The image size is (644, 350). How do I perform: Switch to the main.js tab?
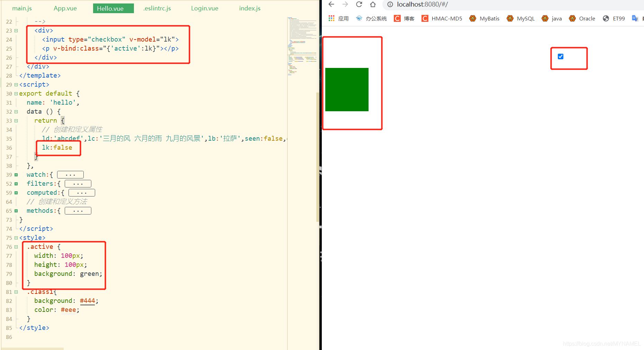(x=22, y=8)
